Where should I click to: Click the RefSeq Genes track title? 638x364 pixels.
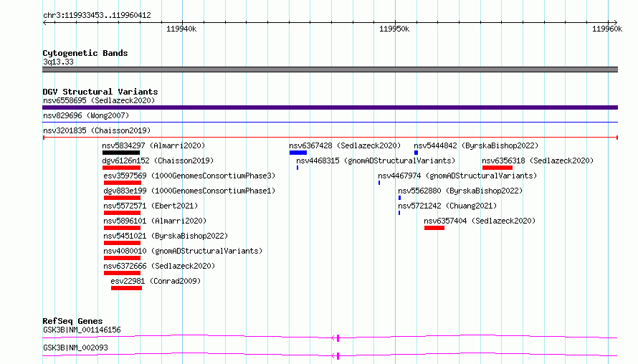tap(72, 321)
